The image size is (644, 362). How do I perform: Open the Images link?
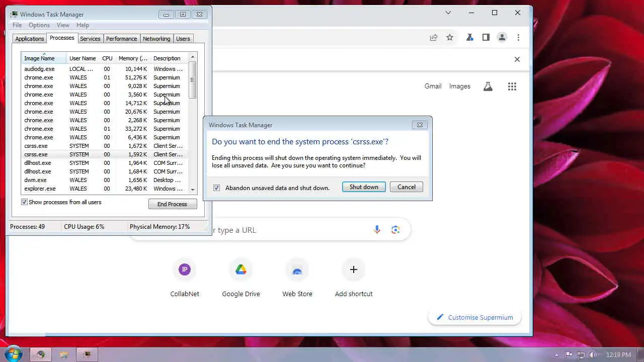pyautogui.click(x=459, y=86)
